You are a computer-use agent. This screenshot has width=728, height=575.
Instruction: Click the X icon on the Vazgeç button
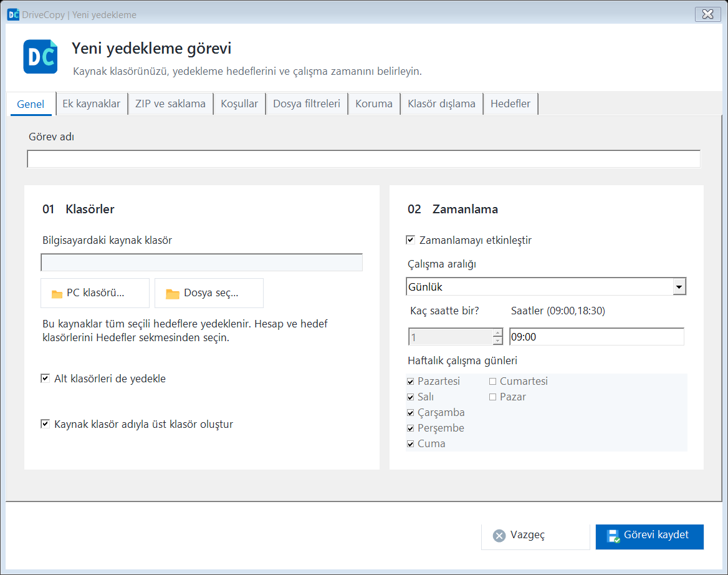(500, 536)
